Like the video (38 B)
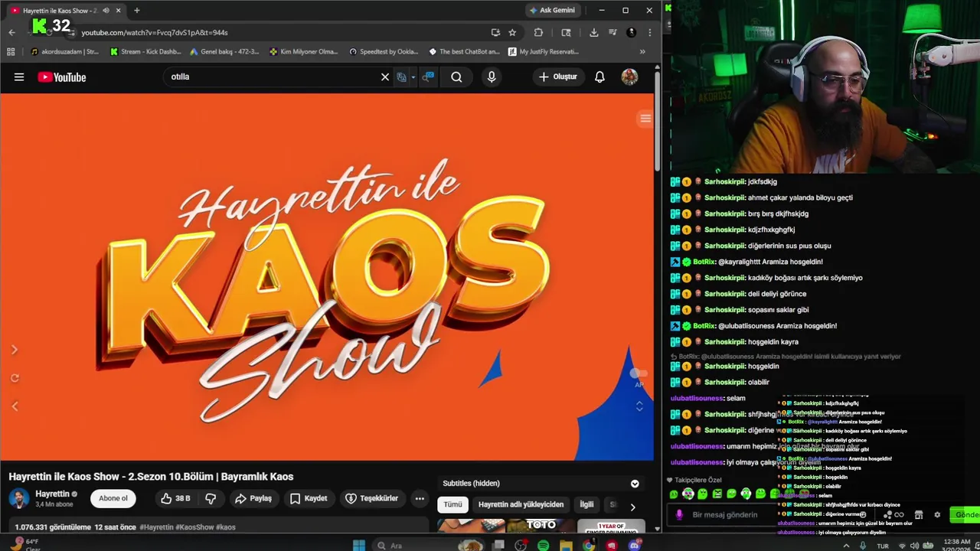This screenshot has height=551, width=980. 175,498
